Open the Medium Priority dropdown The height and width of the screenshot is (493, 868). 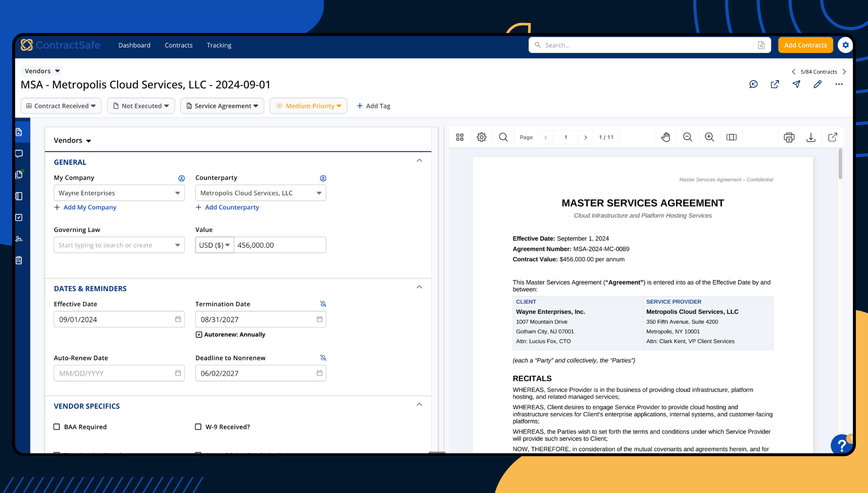(x=308, y=106)
